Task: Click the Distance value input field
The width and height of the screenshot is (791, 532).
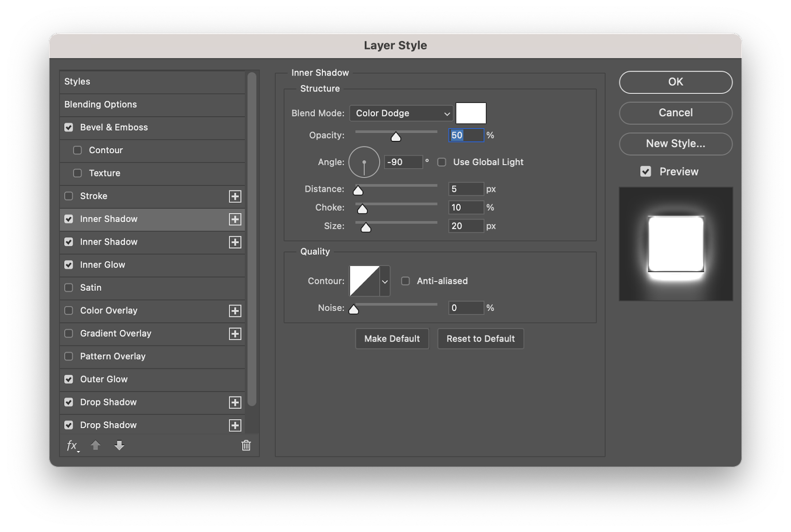Action: pos(466,189)
